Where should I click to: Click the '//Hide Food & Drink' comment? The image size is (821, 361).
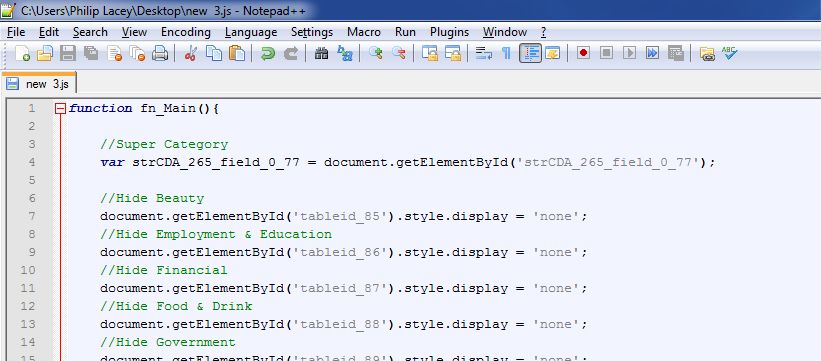(x=176, y=306)
